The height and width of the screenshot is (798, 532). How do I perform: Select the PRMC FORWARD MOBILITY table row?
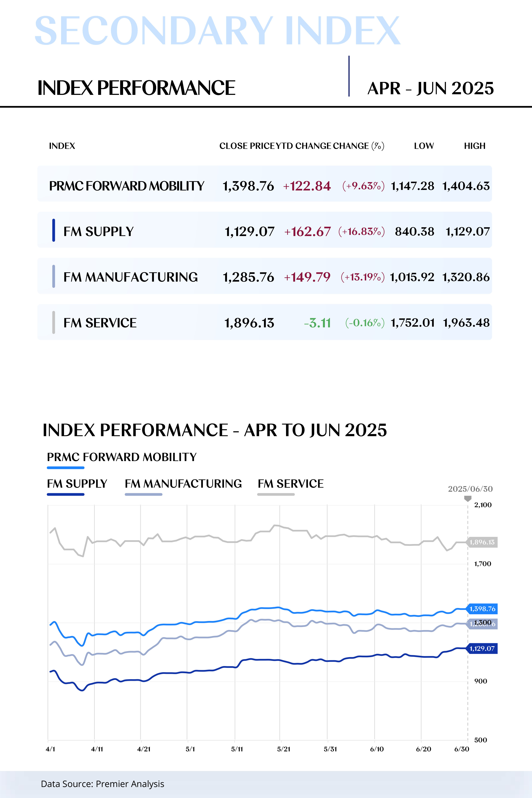click(x=127, y=186)
